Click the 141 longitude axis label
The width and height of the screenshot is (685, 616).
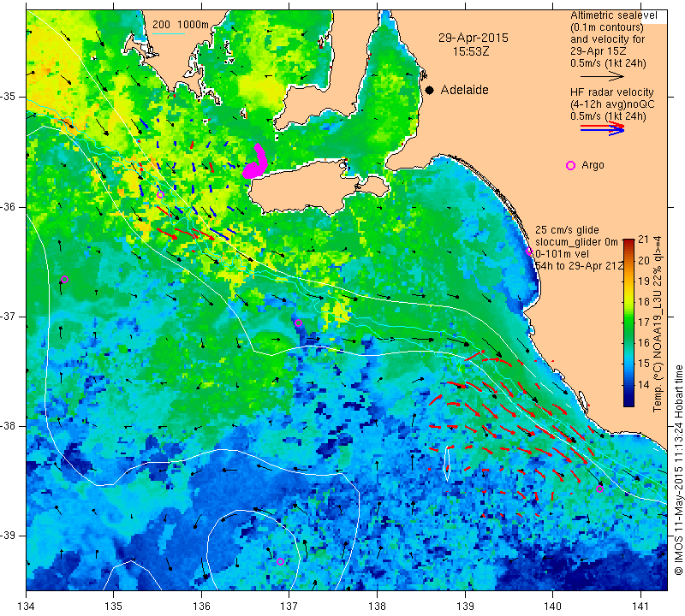[x=640, y=607]
